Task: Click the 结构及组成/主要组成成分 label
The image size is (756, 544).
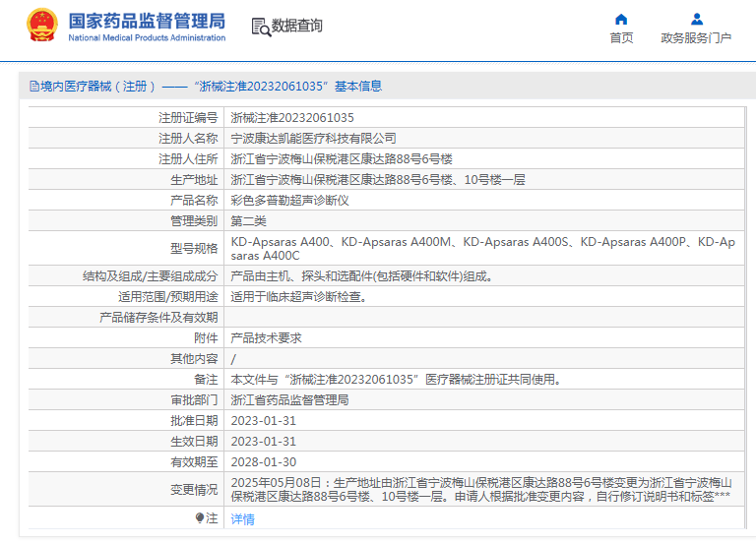Action: point(150,276)
